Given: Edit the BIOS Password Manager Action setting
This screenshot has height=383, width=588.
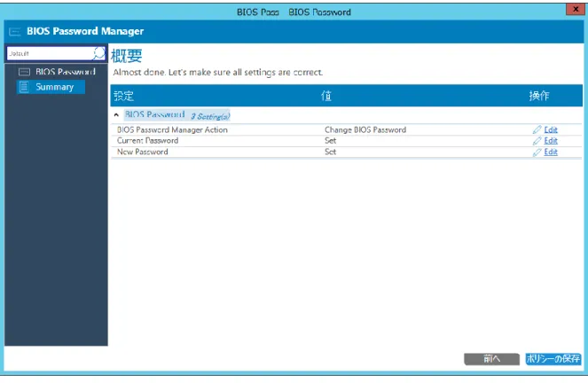Looking at the screenshot, I should [x=551, y=129].
